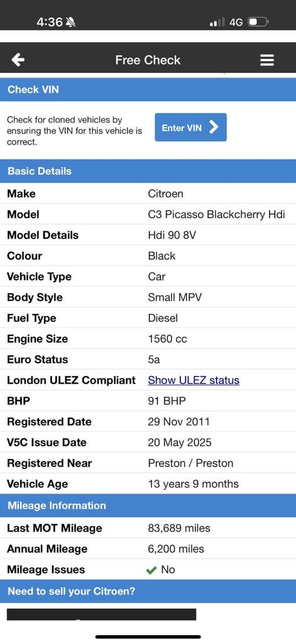Select the Registered Date row

point(148,422)
